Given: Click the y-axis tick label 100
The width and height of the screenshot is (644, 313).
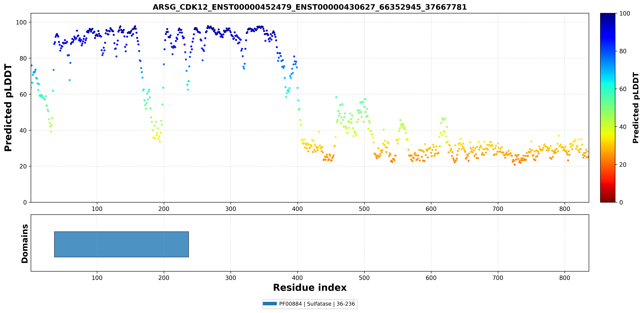Looking at the screenshot, I should click(21, 22).
